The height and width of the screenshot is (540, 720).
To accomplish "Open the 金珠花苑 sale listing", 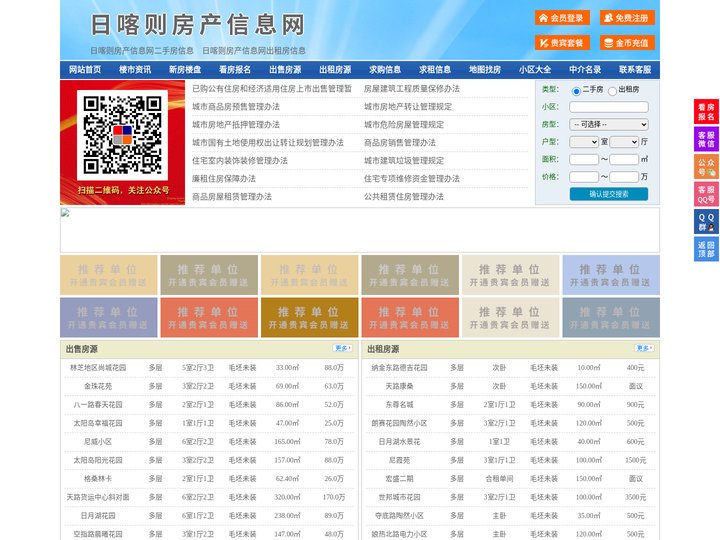I will [x=98, y=386].
